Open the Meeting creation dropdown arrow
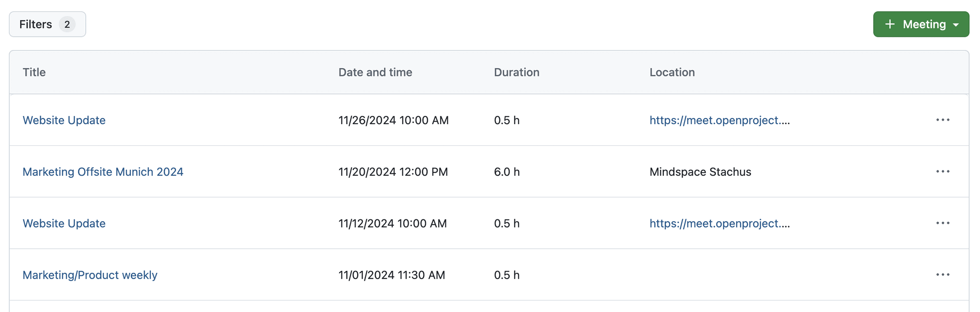 pyautogui.click(x=956, y=24)
